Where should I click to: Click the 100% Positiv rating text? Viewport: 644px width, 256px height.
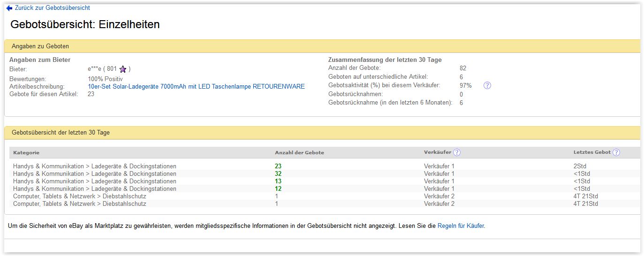(105, 79)
